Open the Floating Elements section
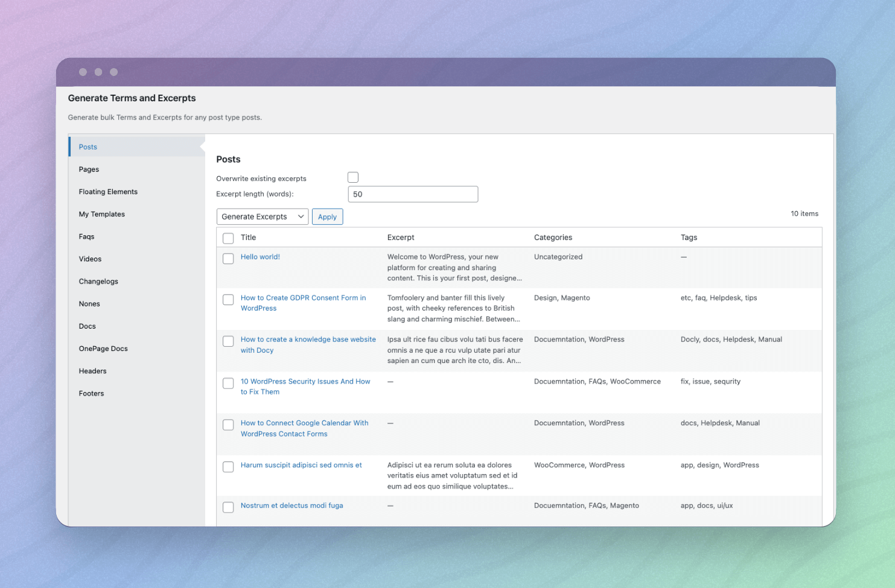 click(108, 191)
